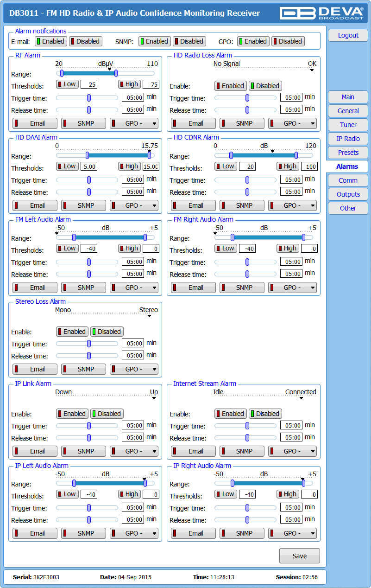Open the General tab

(x=348, y=111)
